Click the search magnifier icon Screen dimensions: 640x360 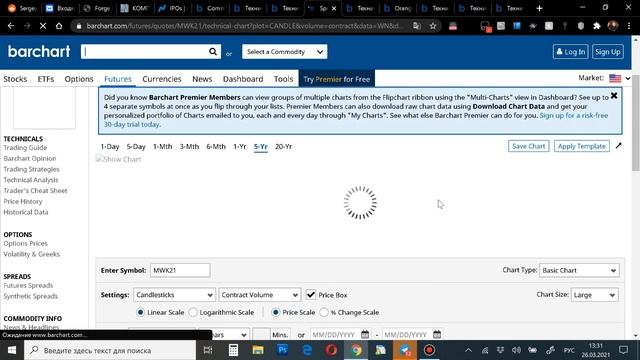[213, 52]
